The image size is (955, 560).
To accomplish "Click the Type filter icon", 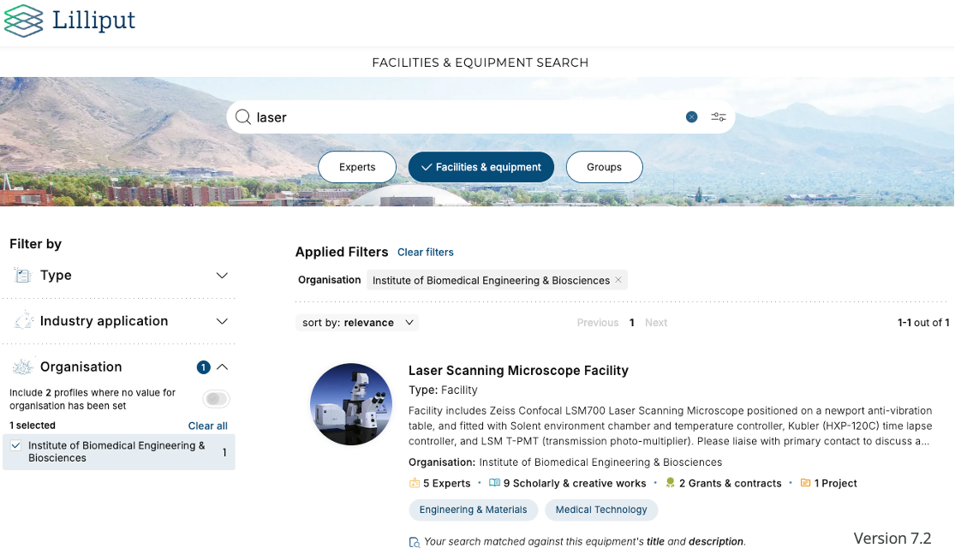I will coord(23,276).
